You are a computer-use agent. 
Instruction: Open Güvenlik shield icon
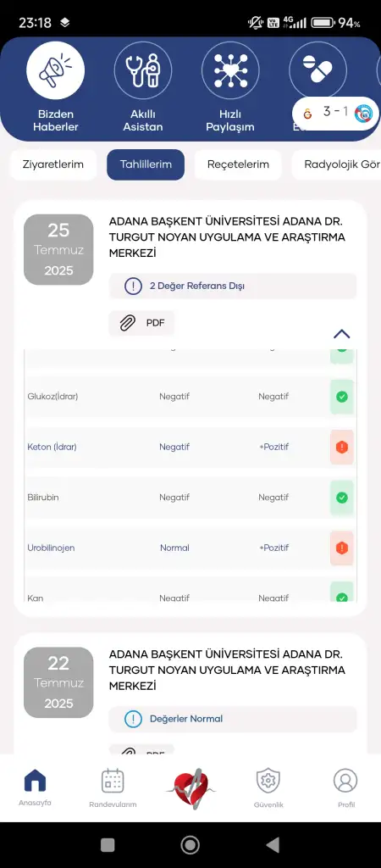[268, 781]
